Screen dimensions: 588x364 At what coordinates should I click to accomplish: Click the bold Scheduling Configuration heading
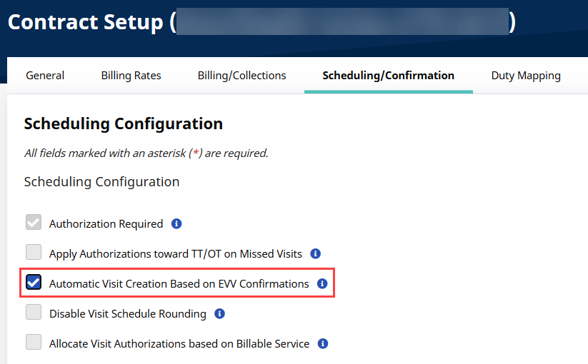point(123,124)
